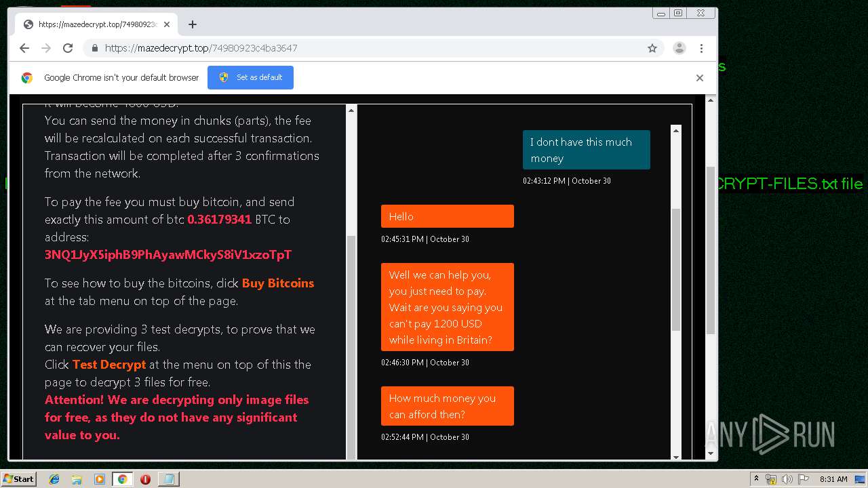This screenshot has width=868, height=488.
Task: Go forward in Chrome history
Action: [46, 48]
